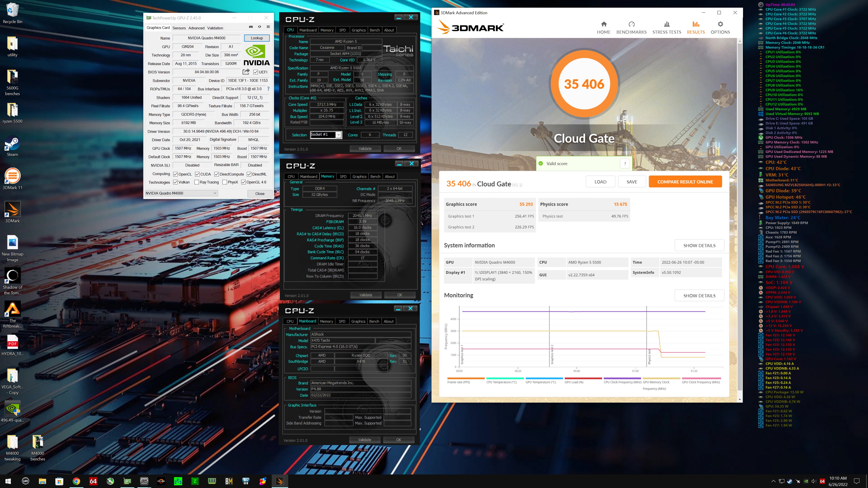Open the 3DMark HOME section

point(604,28)
